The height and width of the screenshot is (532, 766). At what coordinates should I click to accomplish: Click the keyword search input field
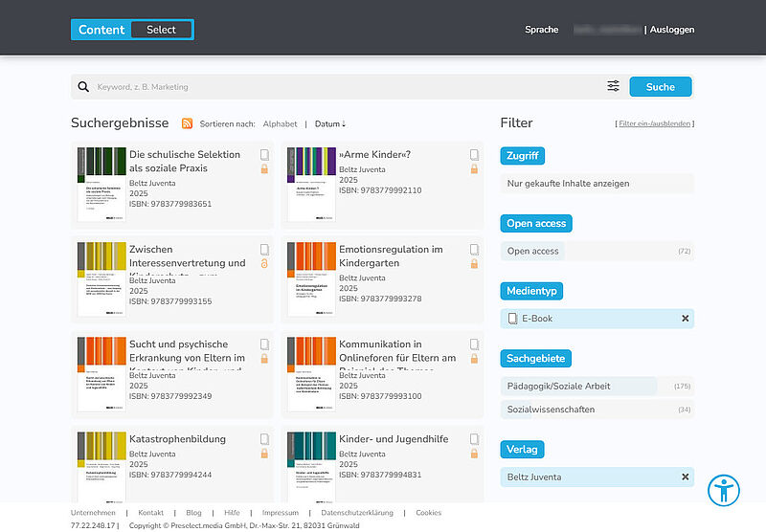[x=345, y=87]
